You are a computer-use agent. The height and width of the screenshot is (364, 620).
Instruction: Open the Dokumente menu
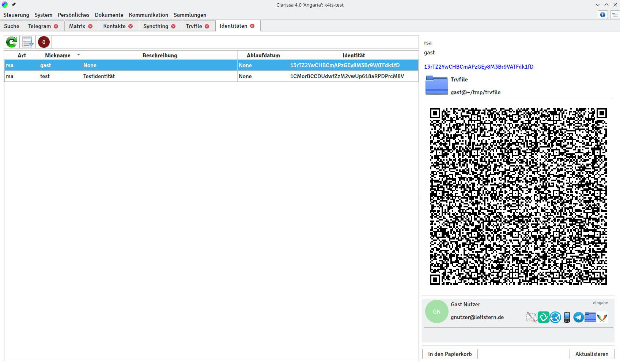point(109,15)
